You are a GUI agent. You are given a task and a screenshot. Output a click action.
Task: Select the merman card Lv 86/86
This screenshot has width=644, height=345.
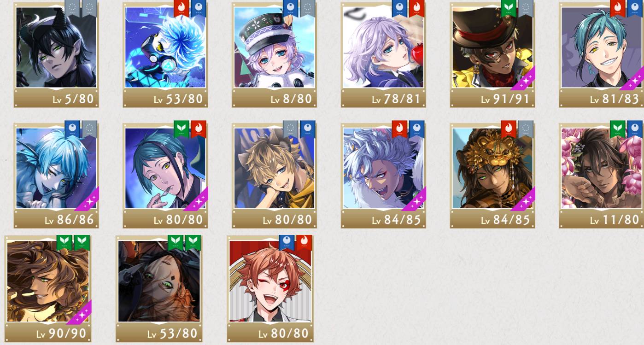click(56, 175)
